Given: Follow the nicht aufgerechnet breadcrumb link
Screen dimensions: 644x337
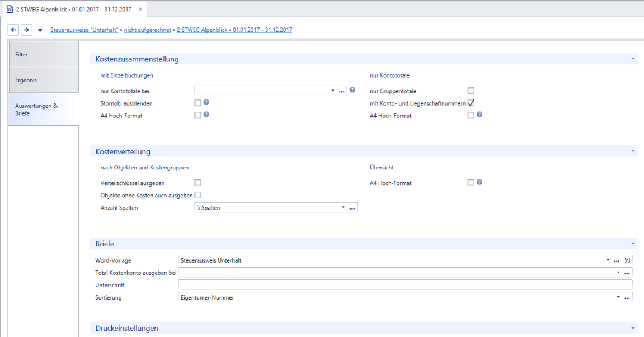Looking at the screenshot, I should 148,30.
